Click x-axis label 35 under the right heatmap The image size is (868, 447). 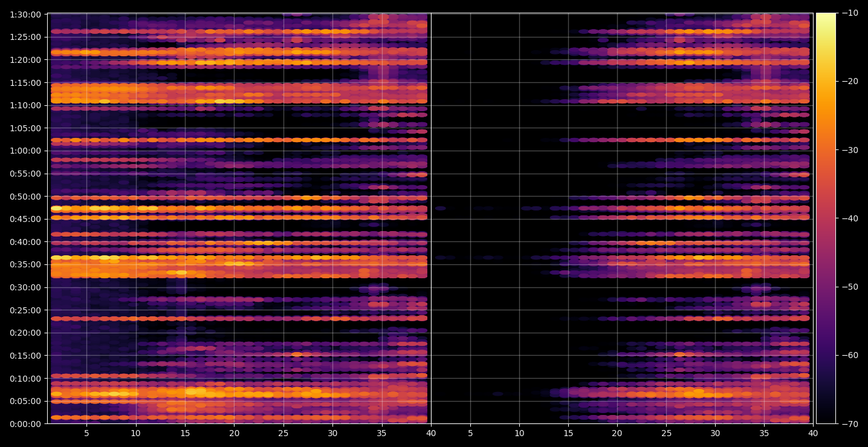point(765,434)
